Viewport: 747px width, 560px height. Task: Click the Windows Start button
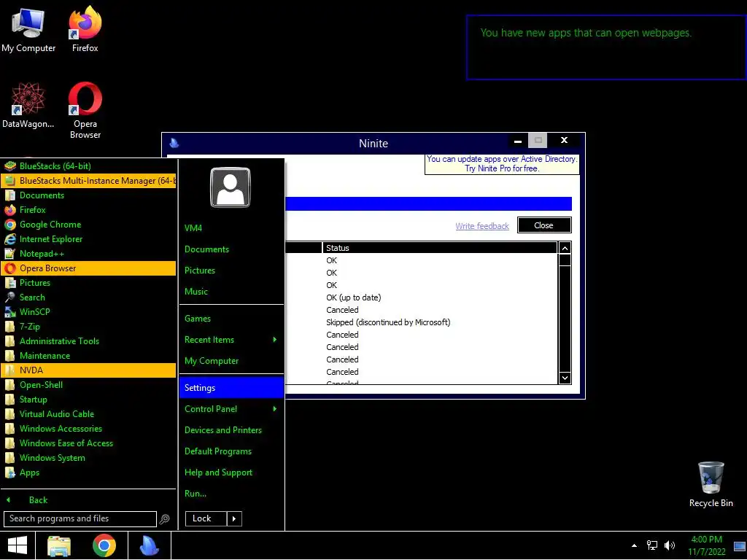pyautogui.click(x=18, y=545)
